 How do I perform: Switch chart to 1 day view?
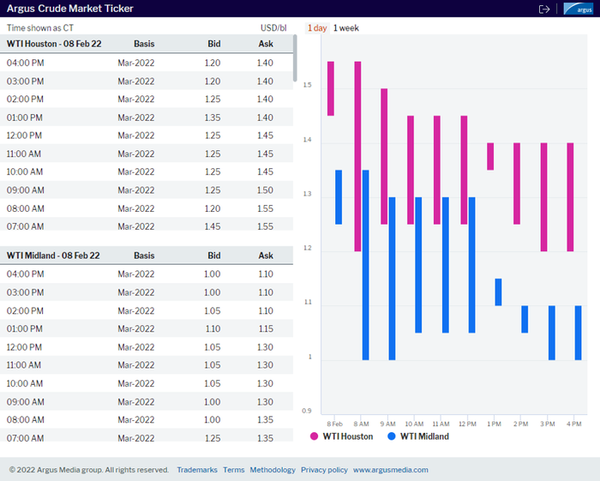pyautogui.click(x=316, y=28)
